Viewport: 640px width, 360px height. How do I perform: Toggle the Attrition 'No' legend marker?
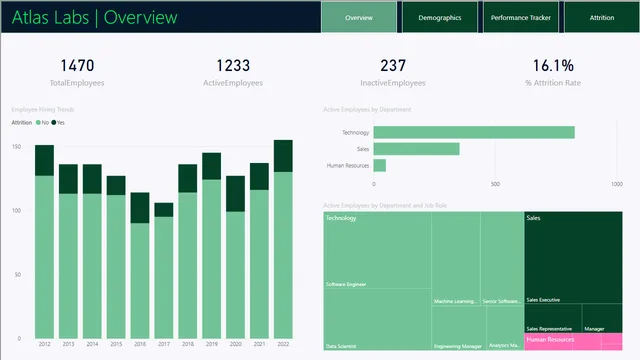tap(38, 122)
